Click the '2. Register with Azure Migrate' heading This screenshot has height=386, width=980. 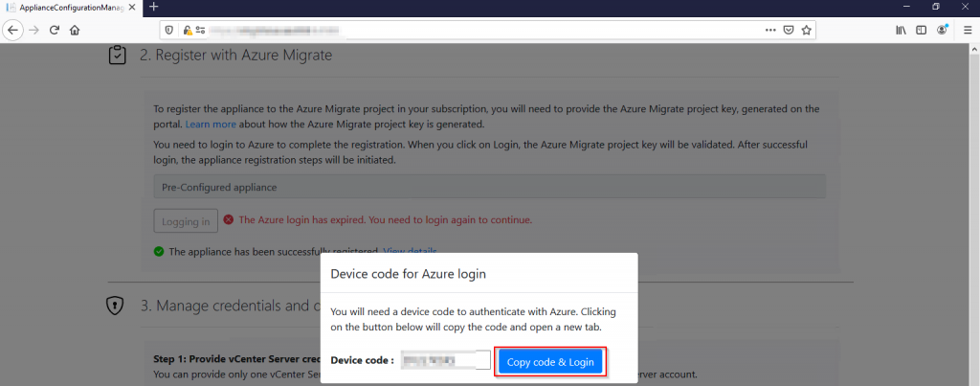[235, 55]
